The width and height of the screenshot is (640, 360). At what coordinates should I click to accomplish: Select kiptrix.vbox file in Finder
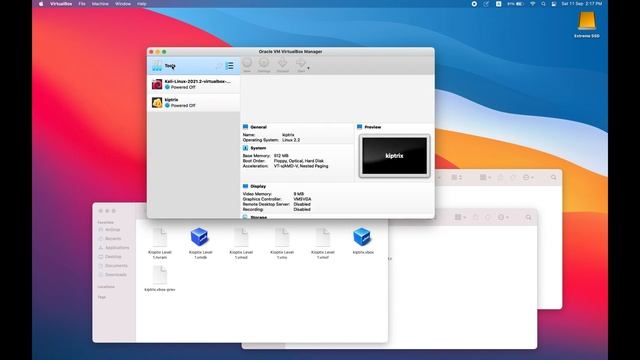(363, 241)
